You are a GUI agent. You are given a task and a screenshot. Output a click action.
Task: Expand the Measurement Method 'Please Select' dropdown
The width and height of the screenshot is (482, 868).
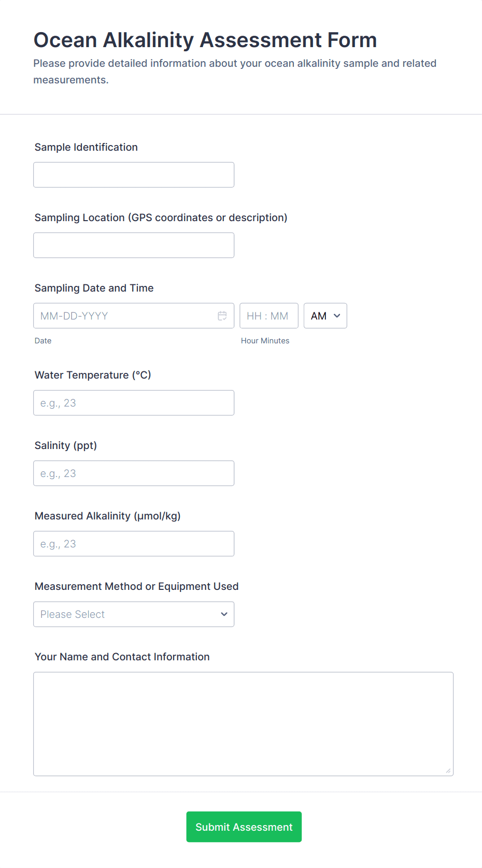coord(134,614)
